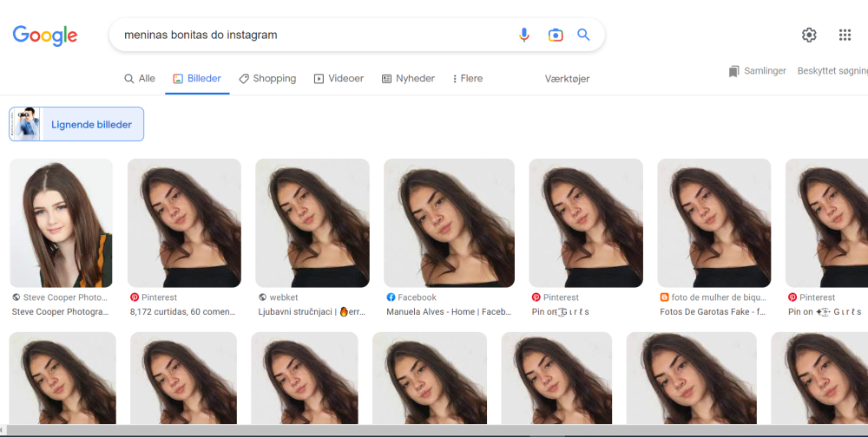The image size is (868, 437).
Task: Switch to the Alle tab
Action: (x=140, y=79)
